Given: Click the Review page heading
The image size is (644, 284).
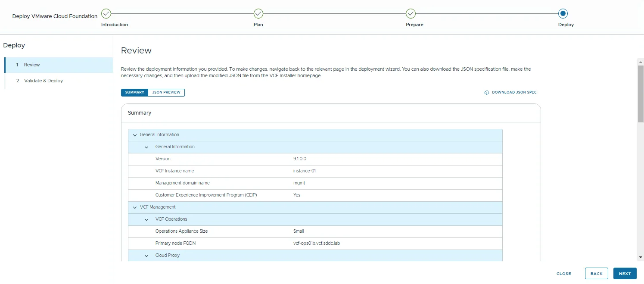Looking at the screenshot, I should [136, 50].
